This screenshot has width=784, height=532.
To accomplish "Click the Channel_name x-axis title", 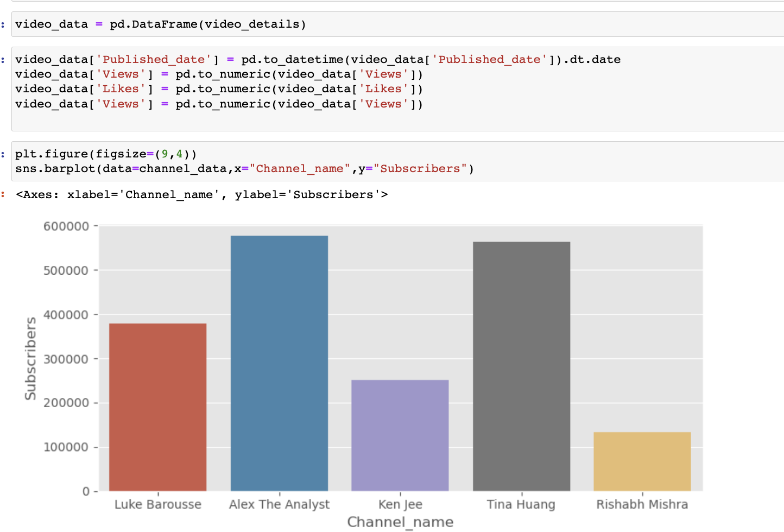I will point(400,522).
